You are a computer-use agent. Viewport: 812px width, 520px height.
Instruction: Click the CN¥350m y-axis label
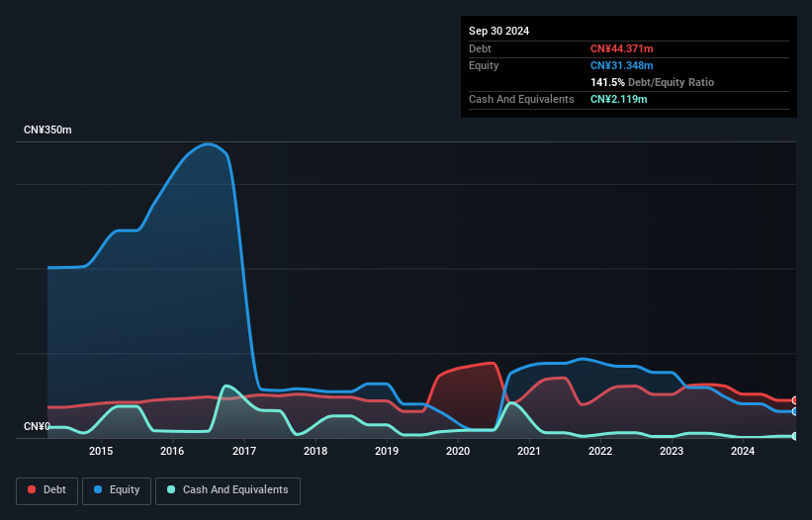point(47,130)
